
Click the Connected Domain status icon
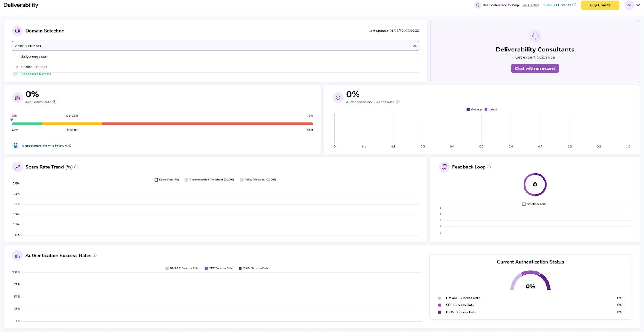pos(16,74)
